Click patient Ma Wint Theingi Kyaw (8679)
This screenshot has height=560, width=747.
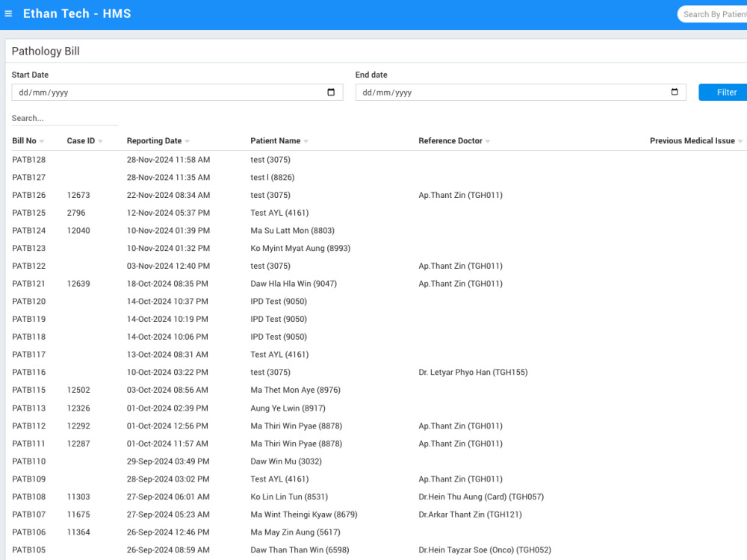(x=304, y=514)
